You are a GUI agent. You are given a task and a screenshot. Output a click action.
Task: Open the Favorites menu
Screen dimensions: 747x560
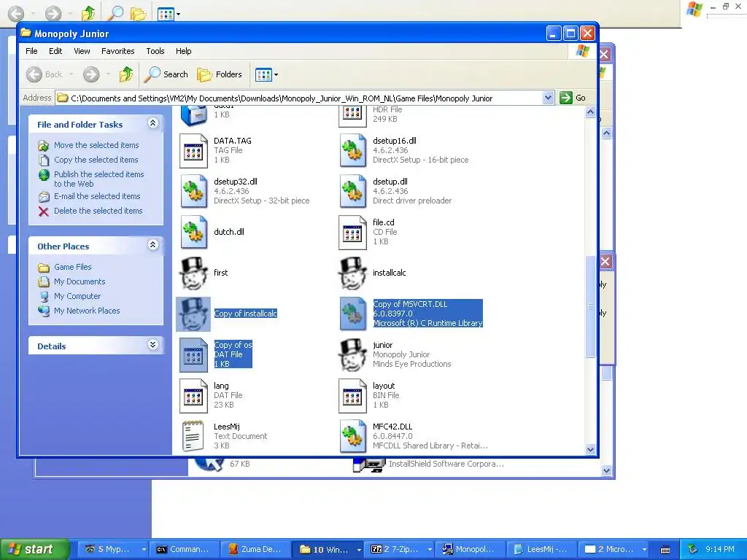(117, 51)
